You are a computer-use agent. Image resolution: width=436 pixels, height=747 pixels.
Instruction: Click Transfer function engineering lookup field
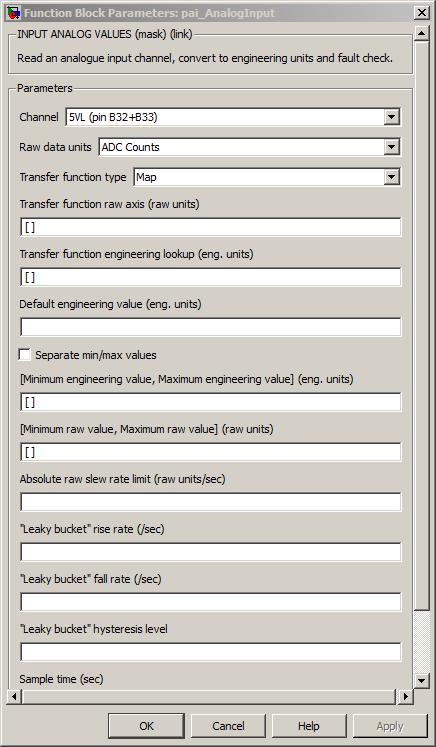pyautogui.click(x=211, y=277)
